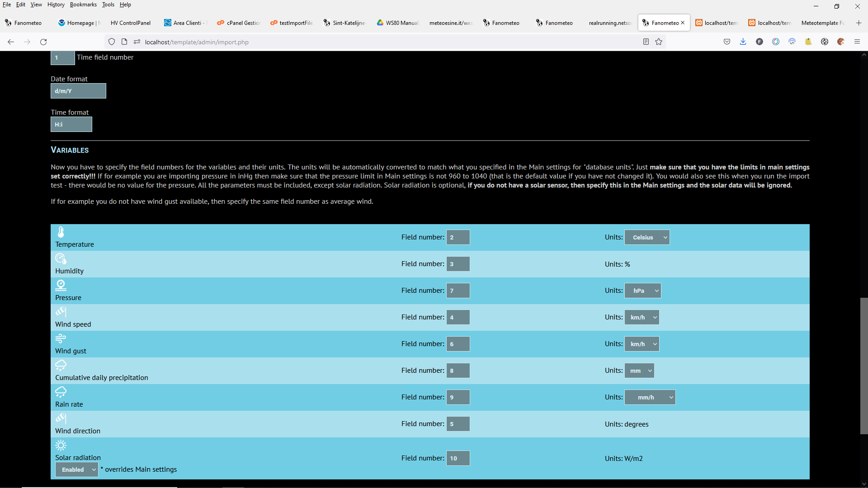Switch to the Area Clienti tab

(x=185, y=23)
